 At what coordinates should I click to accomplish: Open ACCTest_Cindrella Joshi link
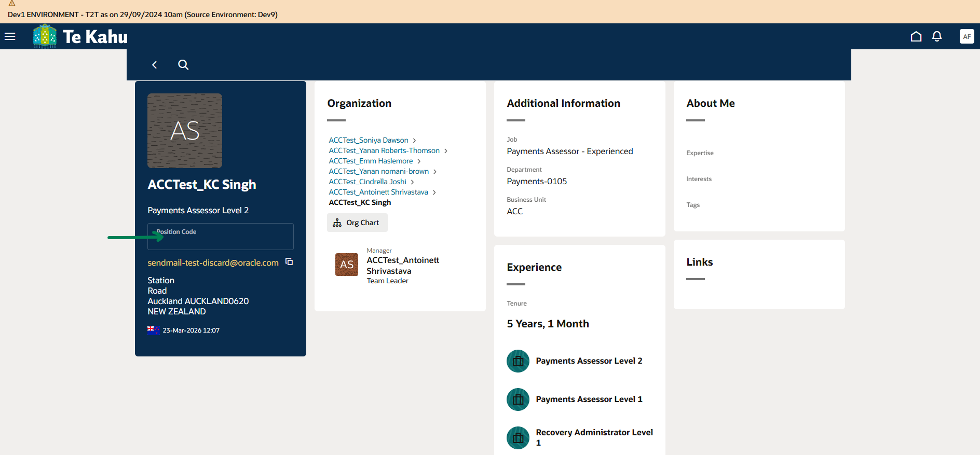point(367,182)
